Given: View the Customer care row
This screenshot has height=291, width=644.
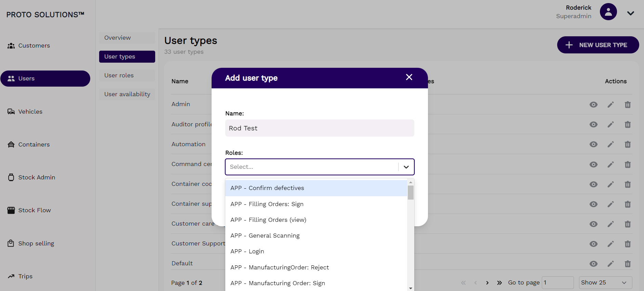Looking at the screenshot, I should click(x=593, y=224).
